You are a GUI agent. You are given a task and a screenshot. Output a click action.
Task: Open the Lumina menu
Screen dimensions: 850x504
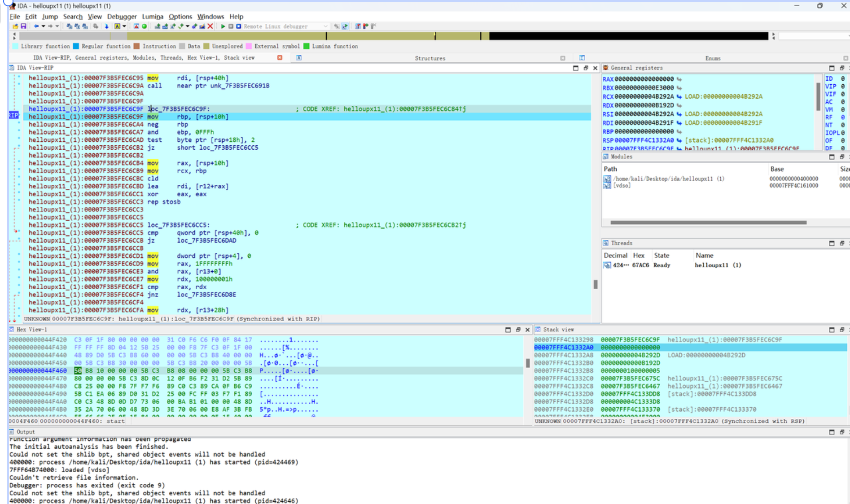(x=153, y=17)
